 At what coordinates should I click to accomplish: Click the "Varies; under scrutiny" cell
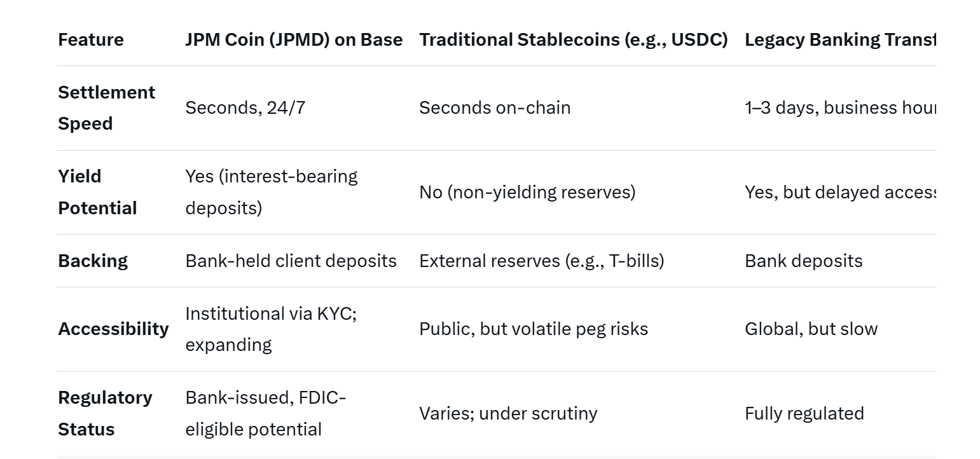[508, 413]
